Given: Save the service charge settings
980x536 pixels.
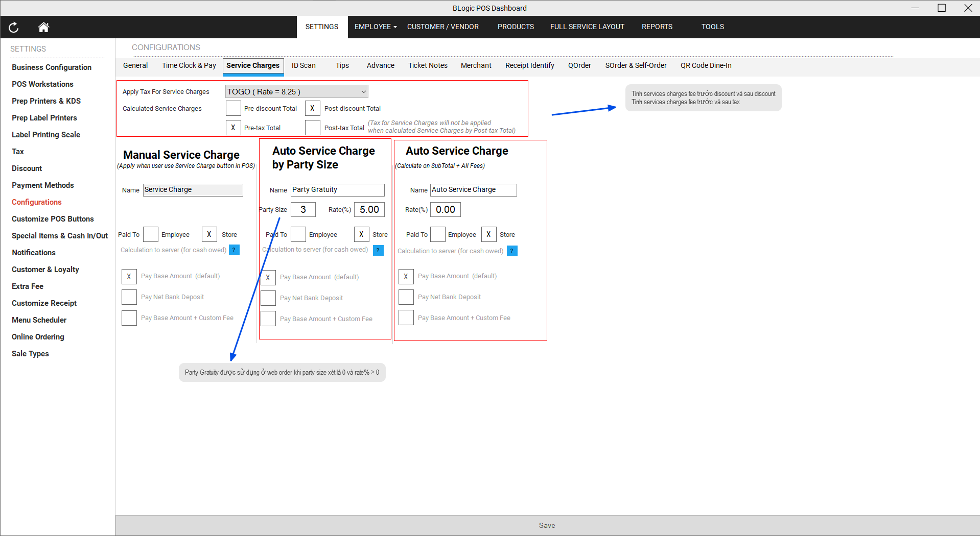Looking at the screenshot, I should click(x=547, y=525).
